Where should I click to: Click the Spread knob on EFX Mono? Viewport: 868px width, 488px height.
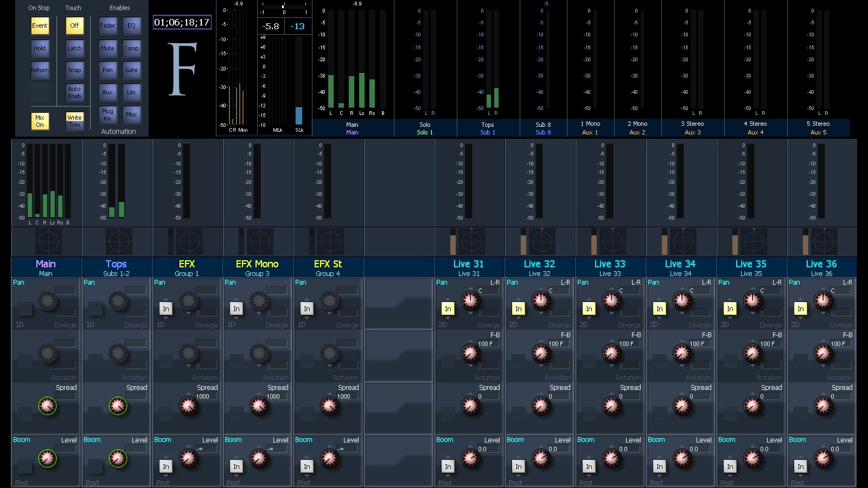pos(259,406)
